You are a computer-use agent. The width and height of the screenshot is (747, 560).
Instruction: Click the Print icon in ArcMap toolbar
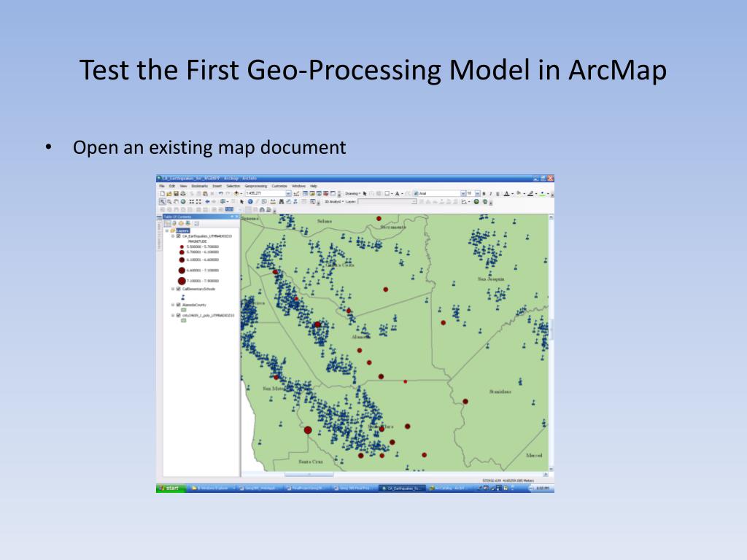[x=183, y=194]
